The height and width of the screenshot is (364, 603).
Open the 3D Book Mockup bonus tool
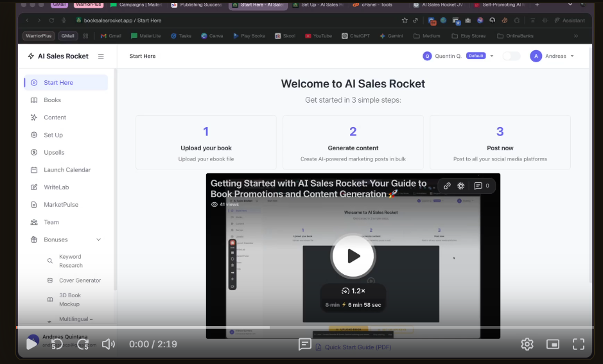pos(69,299)
